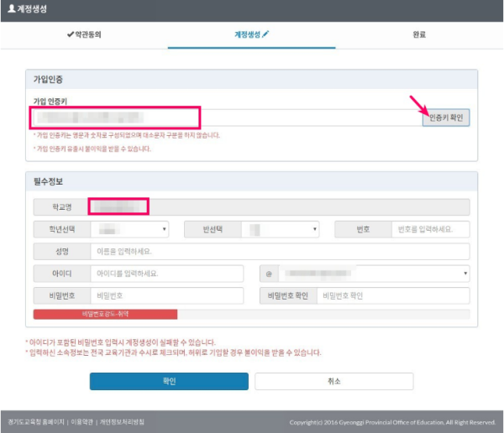Viewport: 504px width, 433px height.
Task: Click into the 성명 name field
Action: [x=280, y=251]
